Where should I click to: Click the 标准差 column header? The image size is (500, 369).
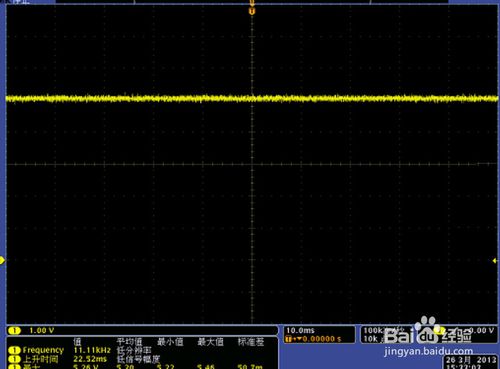coord(251,342)
